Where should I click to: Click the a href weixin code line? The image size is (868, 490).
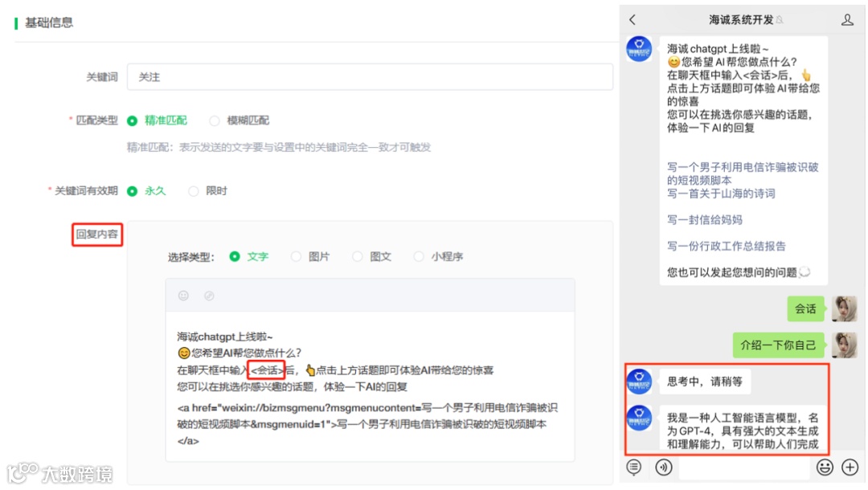367,424
